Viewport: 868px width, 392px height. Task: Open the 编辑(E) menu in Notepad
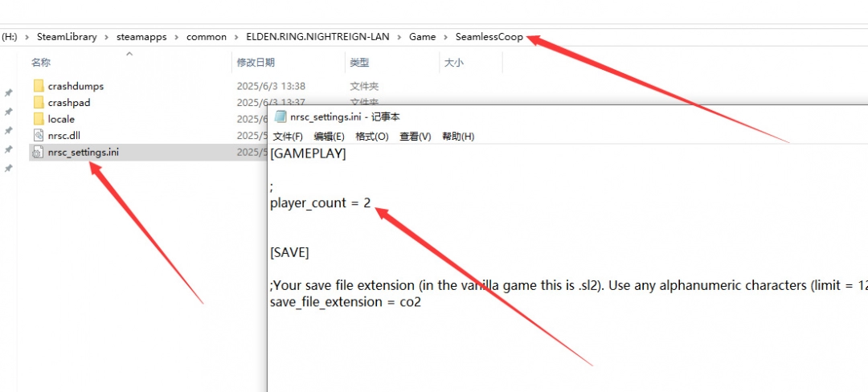point(329,137)
